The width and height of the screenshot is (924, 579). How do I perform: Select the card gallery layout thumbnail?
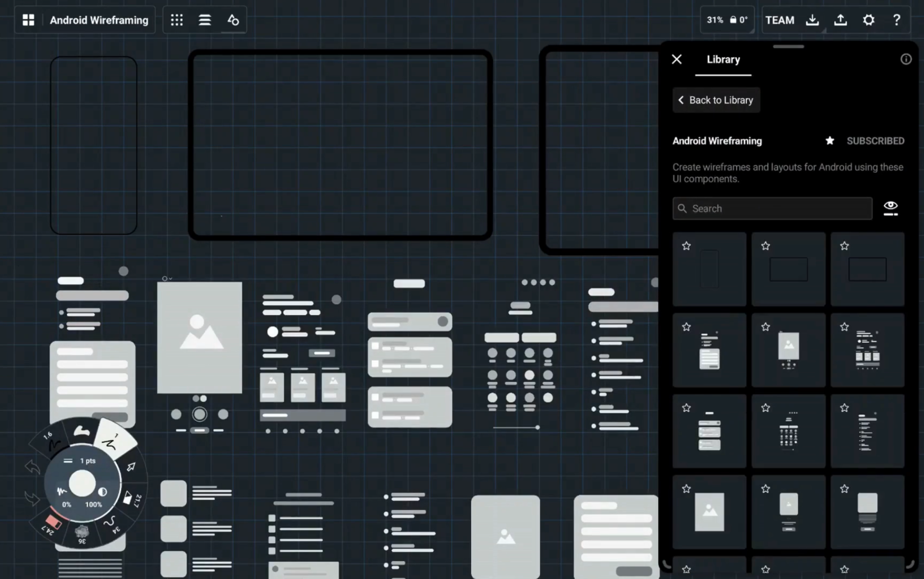click(867, 350)
